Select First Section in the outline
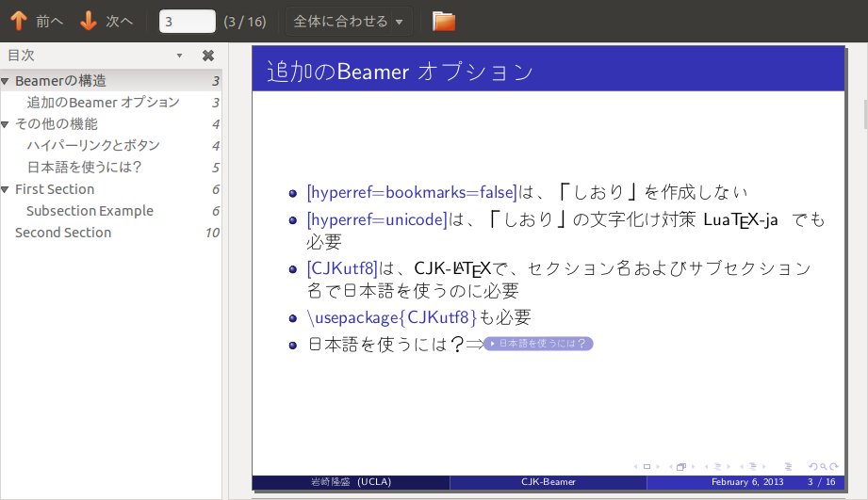The image size is (868, 500). point(55,189)
